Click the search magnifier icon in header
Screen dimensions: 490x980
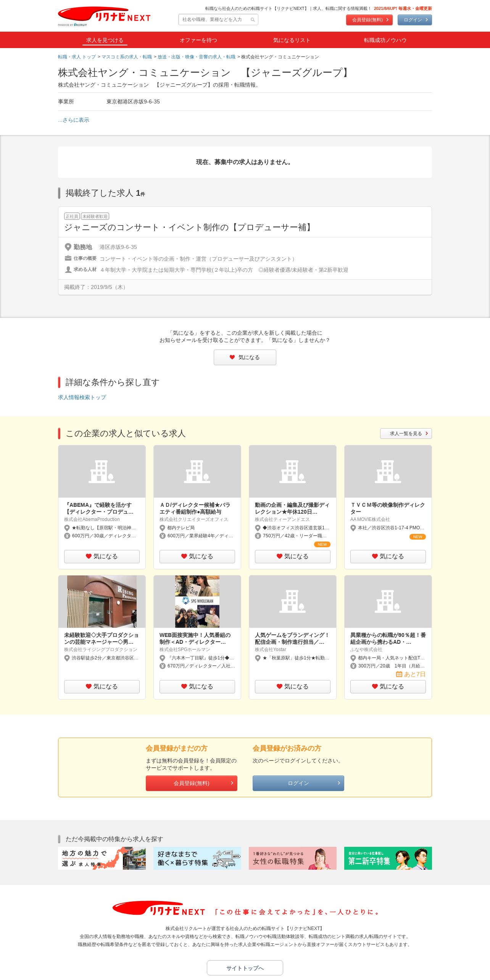253,20
